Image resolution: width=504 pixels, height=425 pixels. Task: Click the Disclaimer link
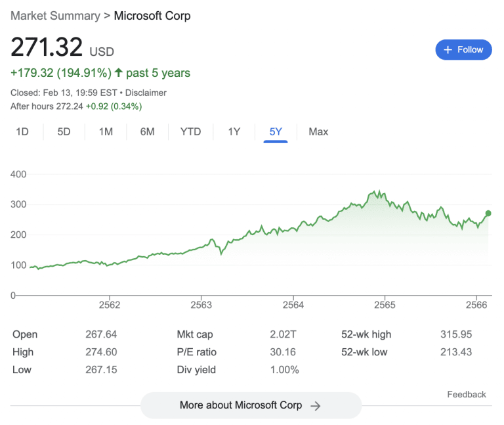click(146, 93)
